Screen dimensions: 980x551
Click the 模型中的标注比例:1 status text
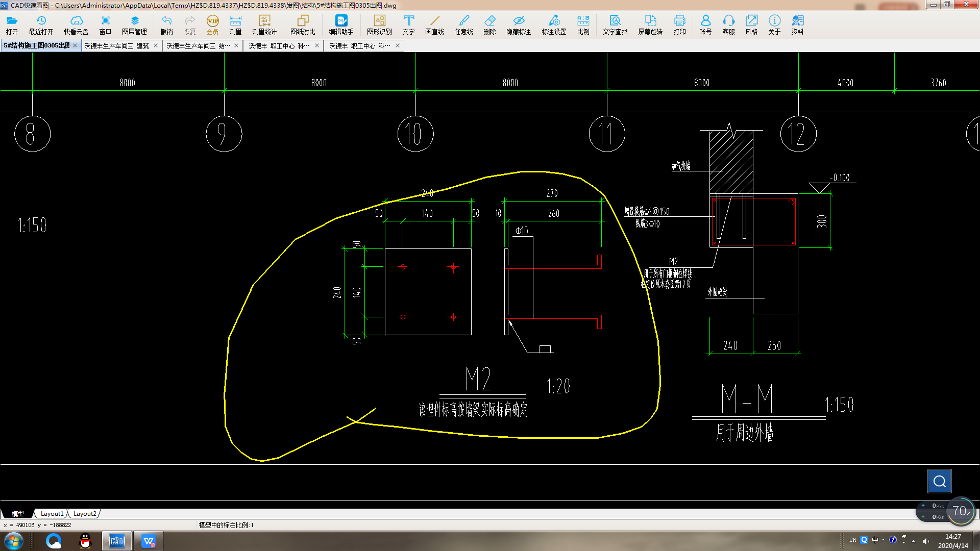[x=226, y=525]
